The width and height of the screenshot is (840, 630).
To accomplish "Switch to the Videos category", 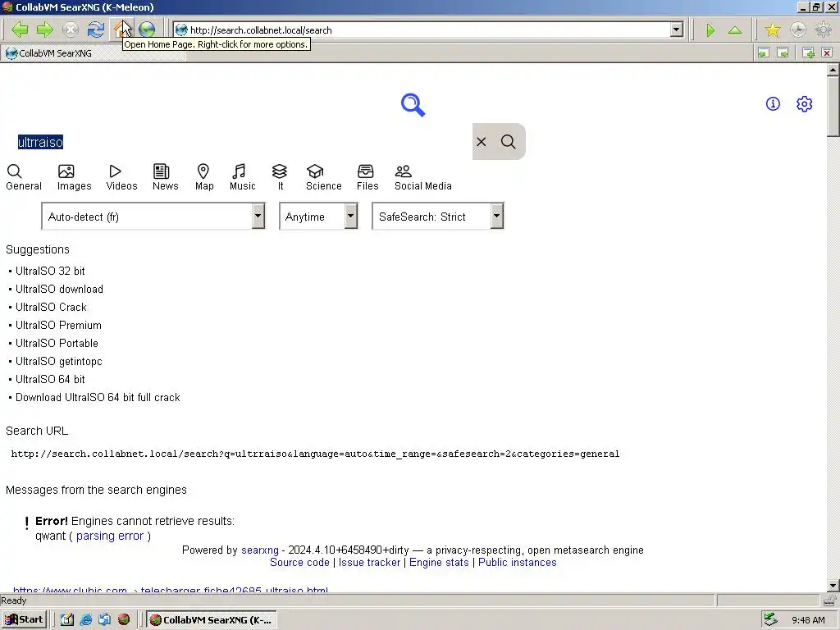I will coord(121,178).
